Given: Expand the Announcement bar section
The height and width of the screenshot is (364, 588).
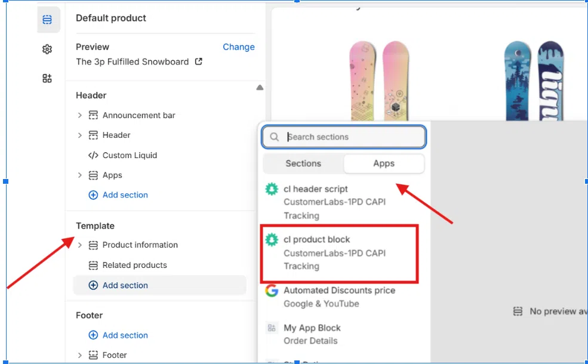Looking at the screenshot, I should (80, 115).
